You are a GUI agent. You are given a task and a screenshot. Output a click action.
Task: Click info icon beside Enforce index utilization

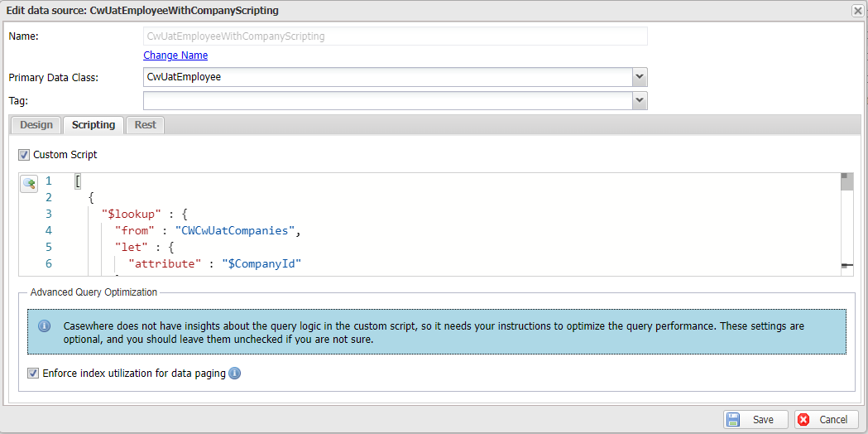pos(235,374)
